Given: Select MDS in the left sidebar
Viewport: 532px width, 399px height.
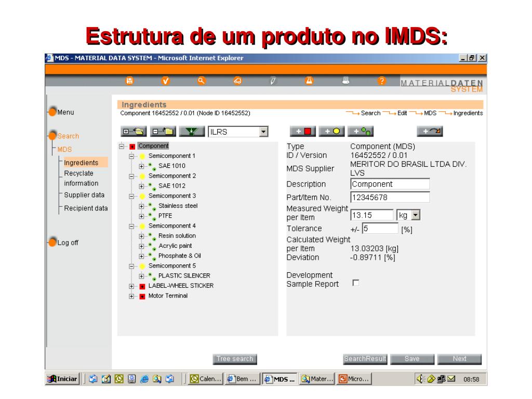Looking at the screenshot, I should point(64,149).
